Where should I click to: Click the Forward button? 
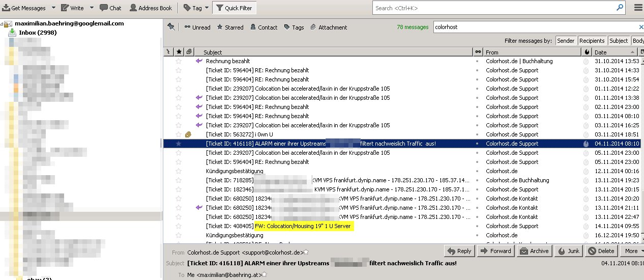tap(495, 251)
